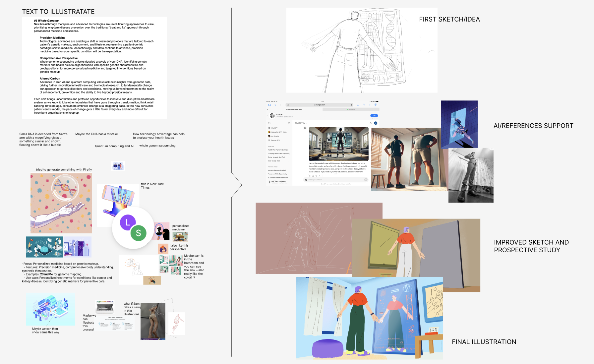Viewport: 594px width, 364px height.
Task: Click the blue user avatar in ChatGPT header
Action: [x=376, y=123]
